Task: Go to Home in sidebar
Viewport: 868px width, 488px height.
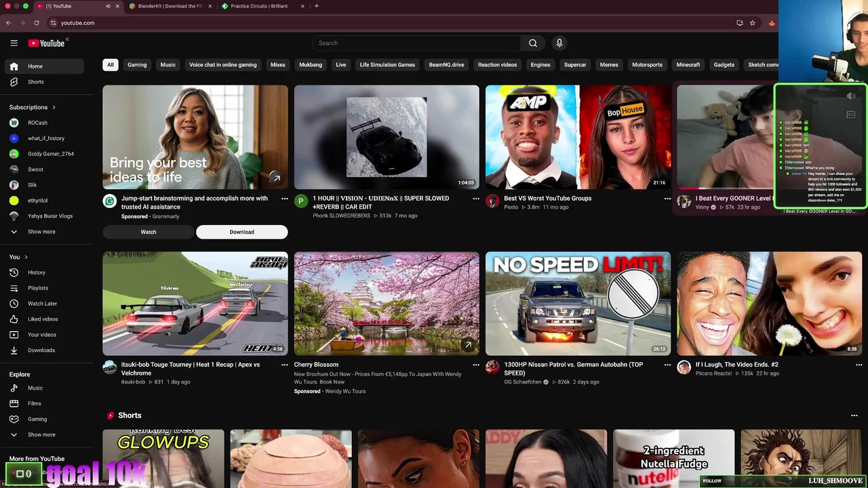Action: pyautogui.click(x=45, y=66)
